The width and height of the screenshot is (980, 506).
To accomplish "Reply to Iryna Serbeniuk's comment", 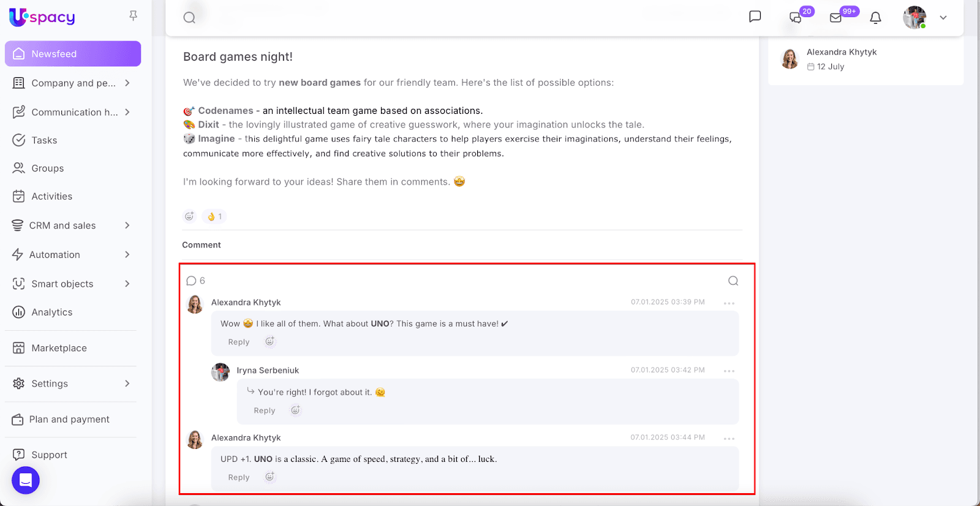I will pos(265,410).
